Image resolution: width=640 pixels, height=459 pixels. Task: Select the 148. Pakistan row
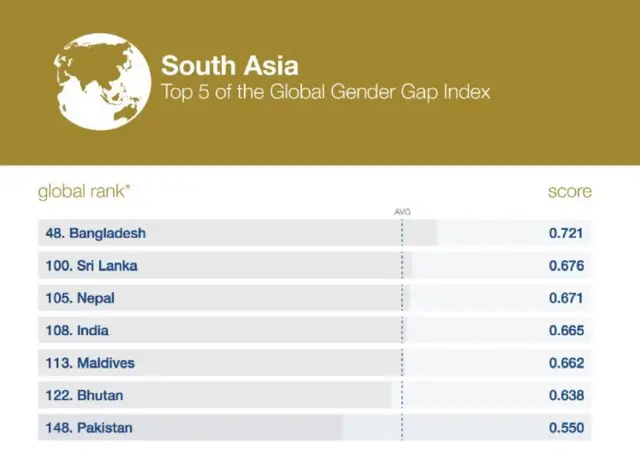[89, 428]
